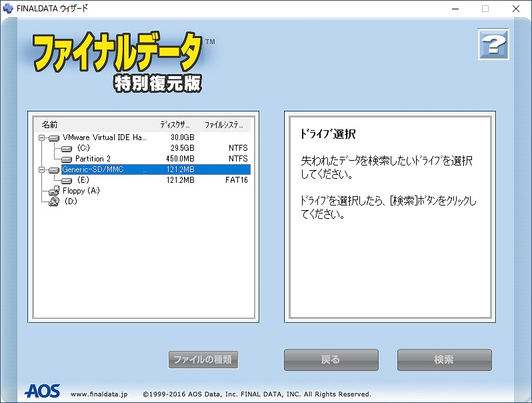Screen dimensions: 532x403
Task: Click the www.finaldata.jp text
Action: 99,394
